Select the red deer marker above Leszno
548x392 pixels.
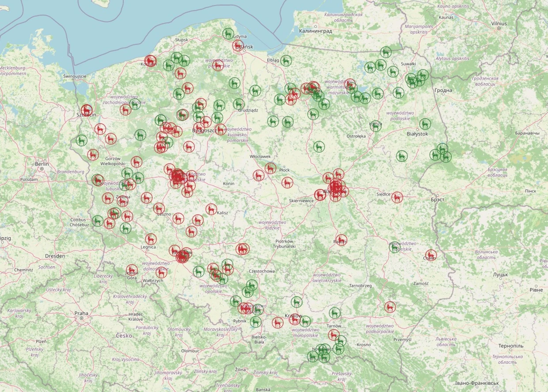(x=159, y=208)
